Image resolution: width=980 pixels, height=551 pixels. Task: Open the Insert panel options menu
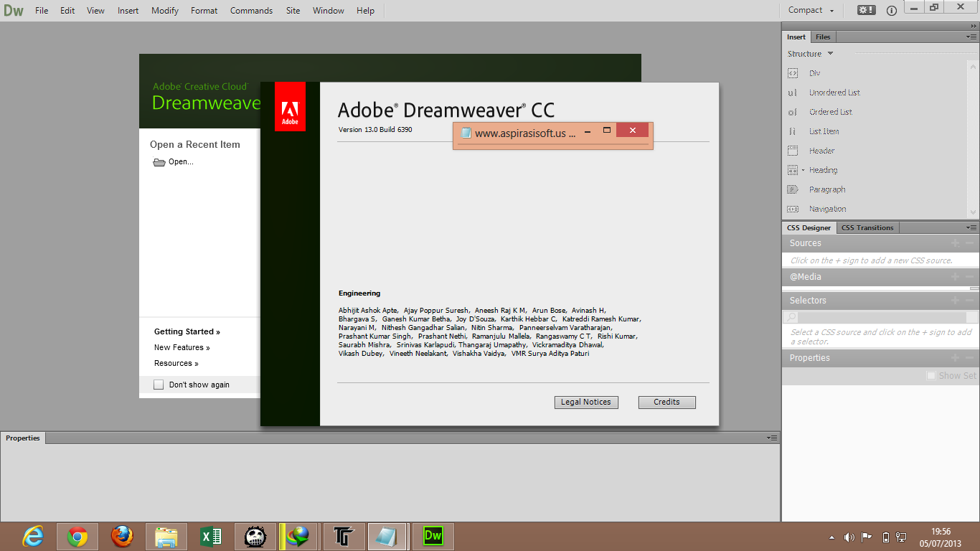coord(971,37)
